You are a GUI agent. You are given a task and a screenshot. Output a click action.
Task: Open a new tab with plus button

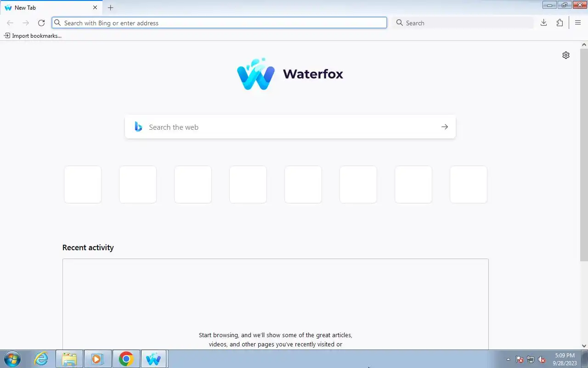coord(110,8)
